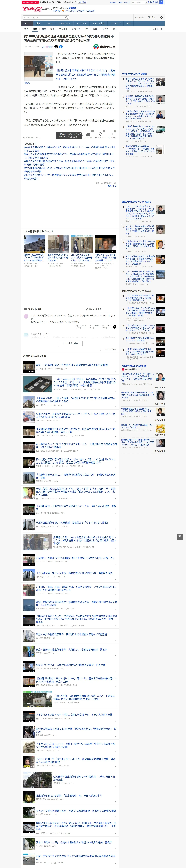Close the reaction support tooltip
The height and width of the screenshot is (868, 186).
(x=80, y=134)
